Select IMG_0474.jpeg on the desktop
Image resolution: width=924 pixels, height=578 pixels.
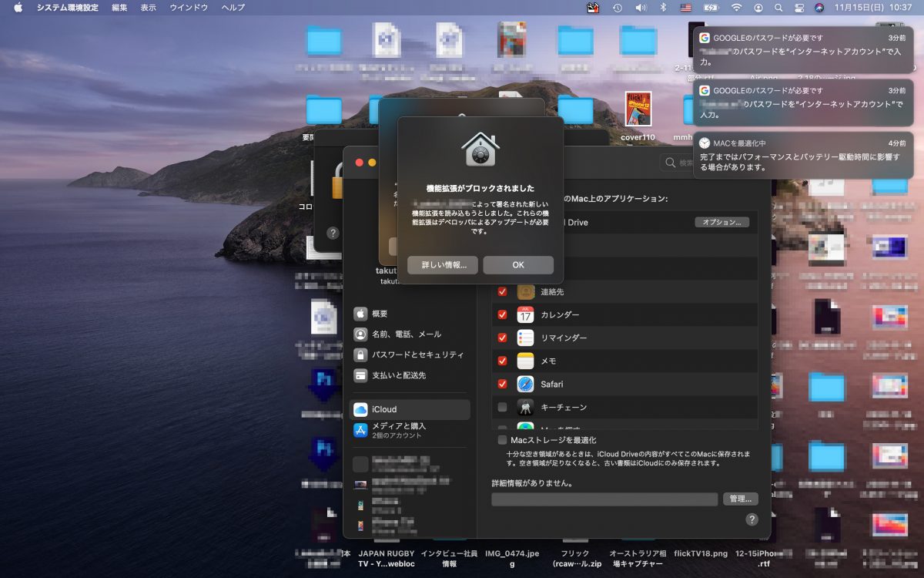tap(512, 559)
